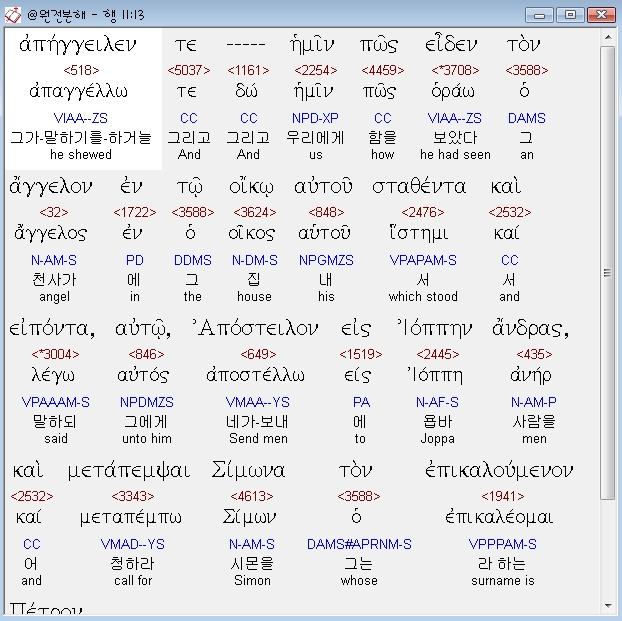This screenshot has height=621, width=622.
Task: Click parsing code VIAA--ZS under ἀπαγγέλλω
Action: point(81,118)
